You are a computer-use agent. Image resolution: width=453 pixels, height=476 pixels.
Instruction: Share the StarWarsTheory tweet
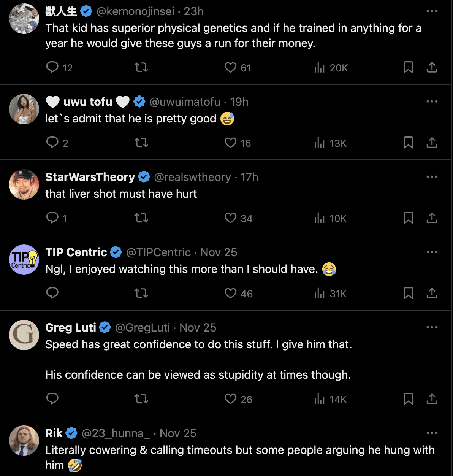432,218
